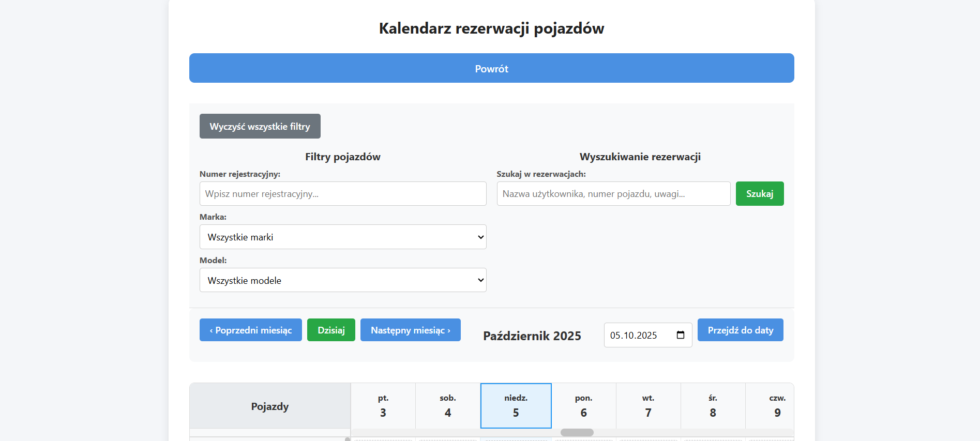This screenshot has width=980, height=441.
Task: Clear filters with Wyczyść wszystkie filtry
Action: click(x=260, y=126)
